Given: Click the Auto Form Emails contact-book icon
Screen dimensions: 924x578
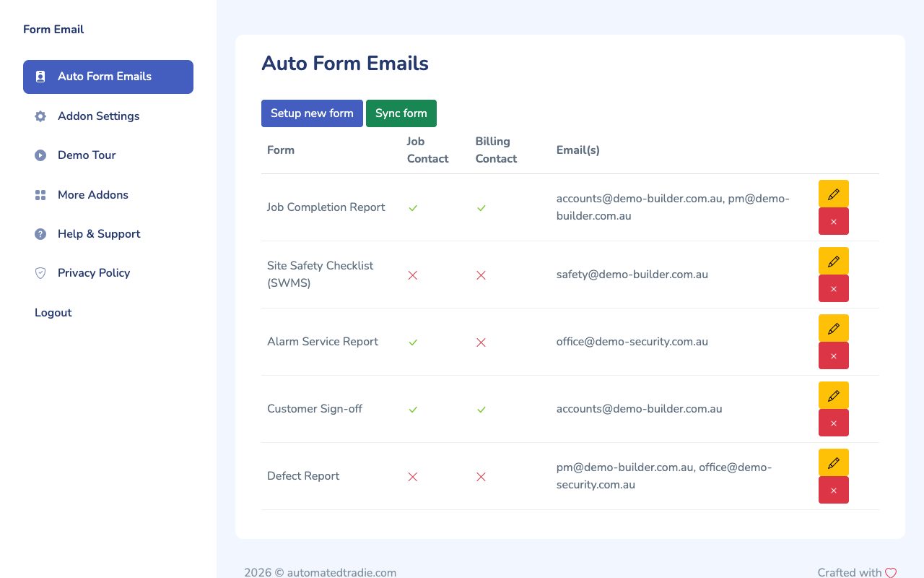Looking at the screenshot, I should point(40,77).
